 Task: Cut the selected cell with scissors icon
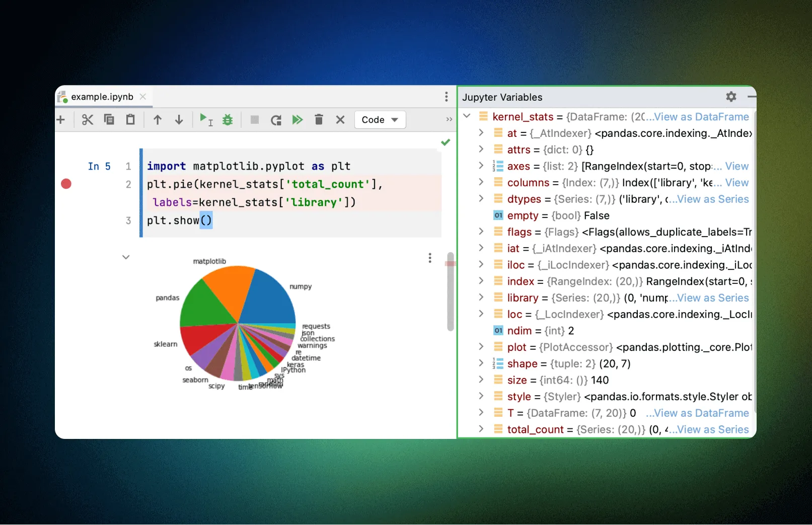coord(88,120)
